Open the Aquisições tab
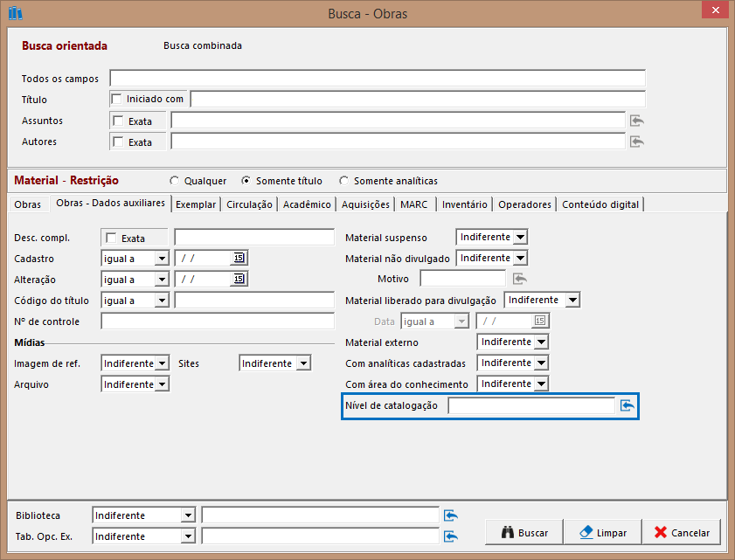 pos(365,204)
